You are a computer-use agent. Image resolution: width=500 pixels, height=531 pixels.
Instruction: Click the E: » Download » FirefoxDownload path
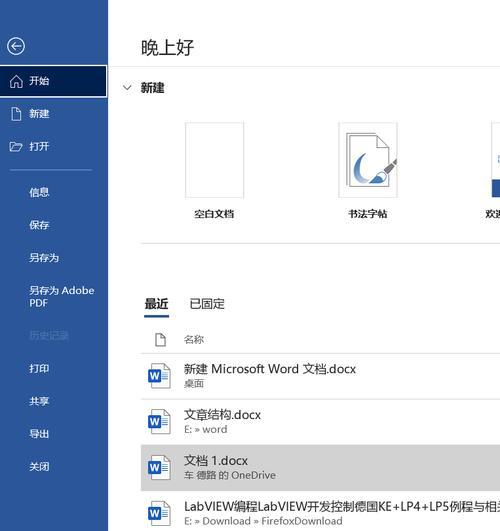click(x=263, y=521)
